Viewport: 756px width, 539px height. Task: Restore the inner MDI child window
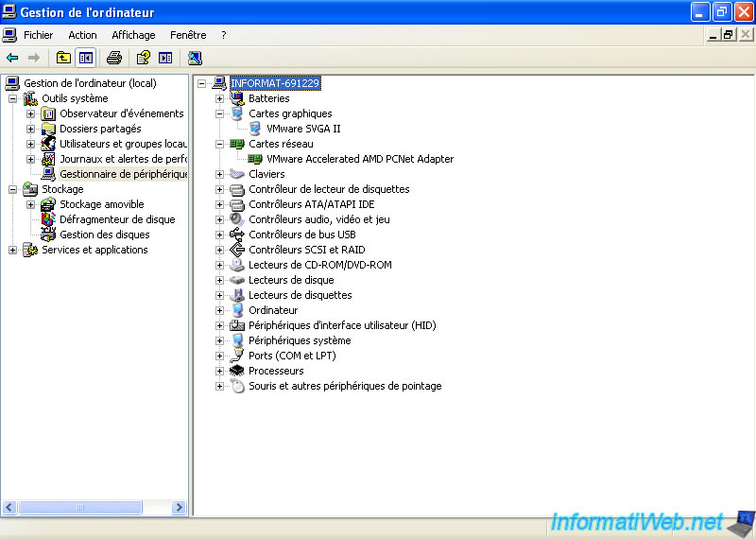click(x=728, y=35)
